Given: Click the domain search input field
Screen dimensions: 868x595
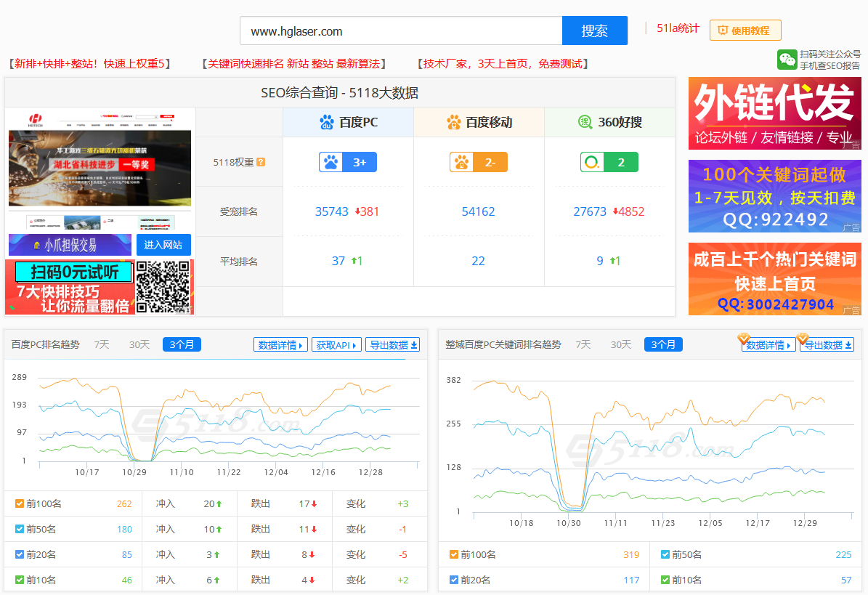Looking at the screenshot, I should tap(401, 31).
